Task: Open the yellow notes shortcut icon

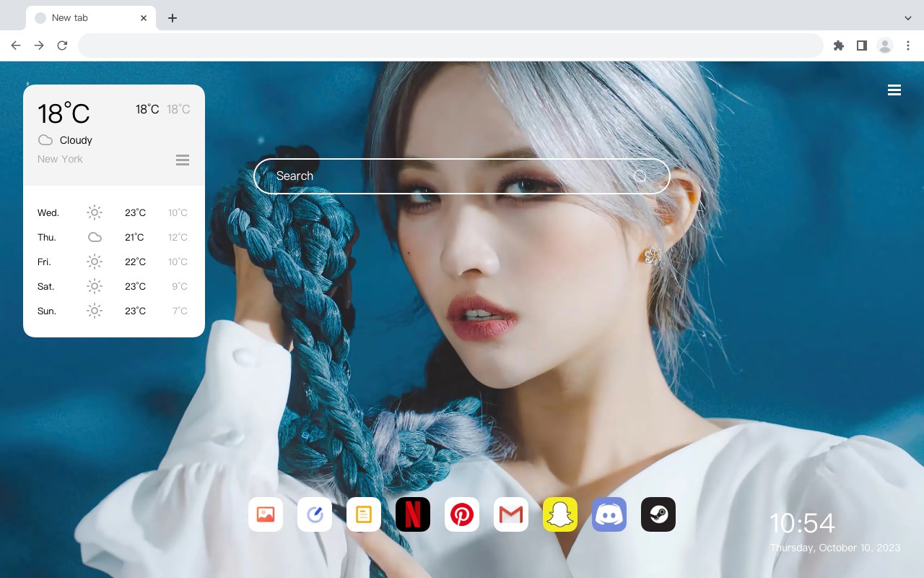Action: 364,514
